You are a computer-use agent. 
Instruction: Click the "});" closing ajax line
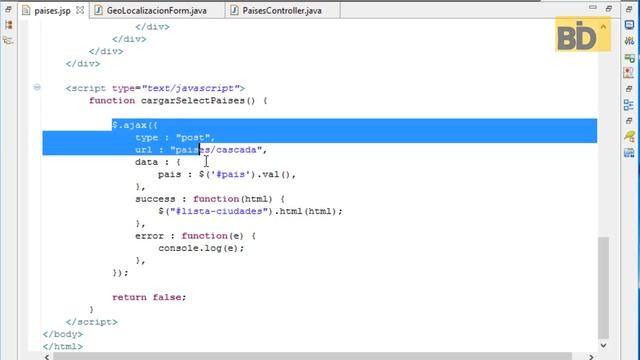click(120, 273)
